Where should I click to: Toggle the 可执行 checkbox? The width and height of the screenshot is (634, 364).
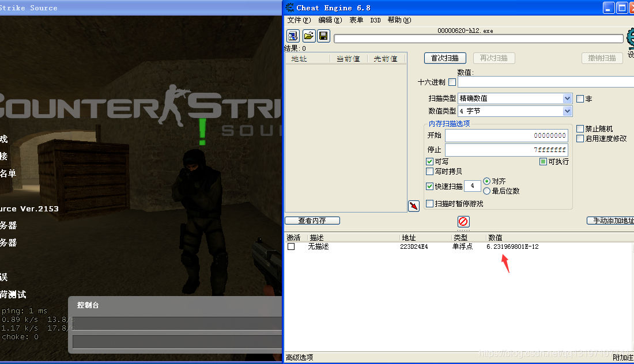544,161
